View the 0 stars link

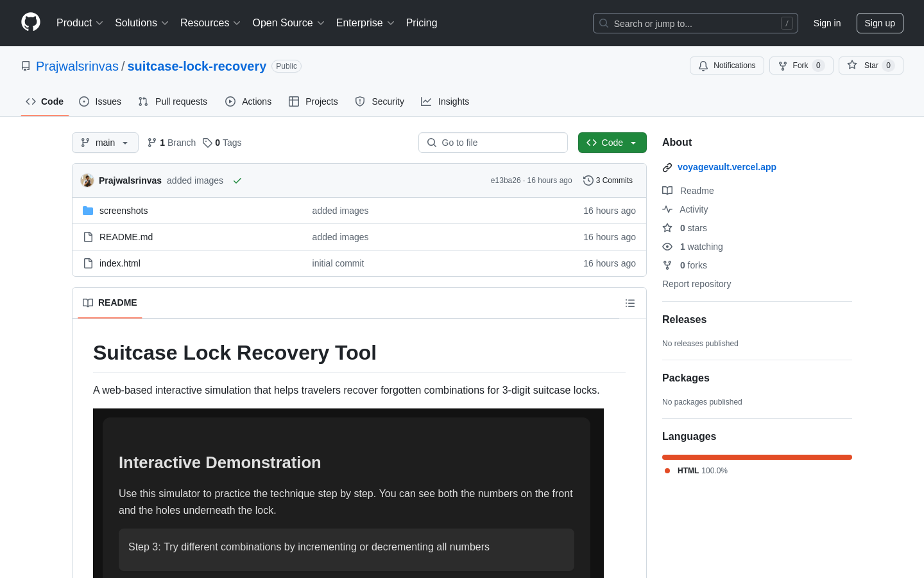[x=685, y=228]
